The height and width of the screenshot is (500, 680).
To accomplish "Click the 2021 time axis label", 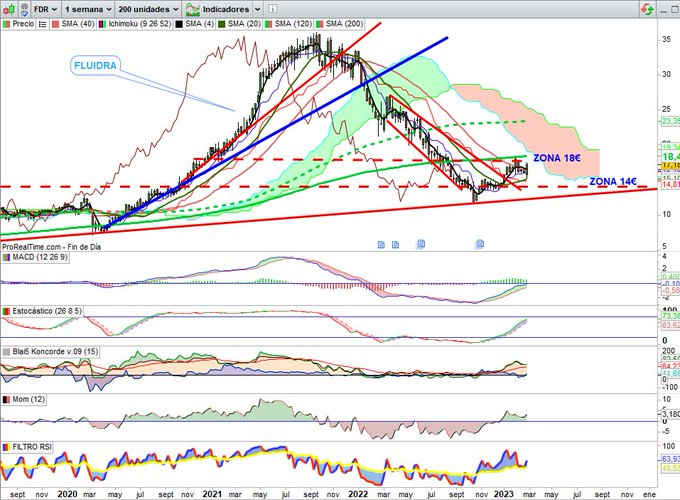I will coord(212,494).
